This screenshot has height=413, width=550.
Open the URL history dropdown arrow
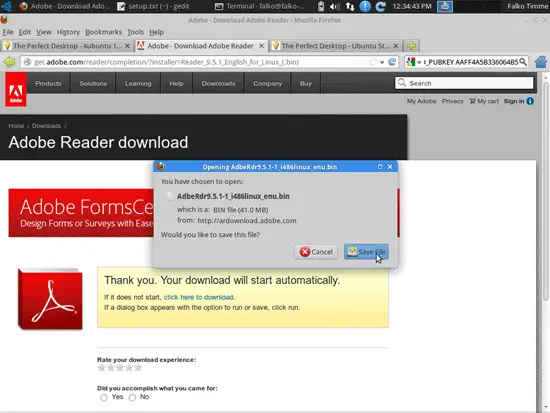point(382,62)
